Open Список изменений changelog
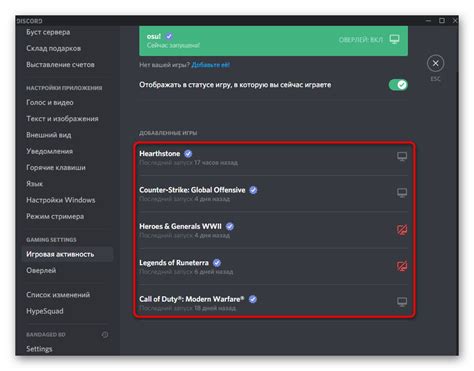The image size is (474, 371). point(58,295)
